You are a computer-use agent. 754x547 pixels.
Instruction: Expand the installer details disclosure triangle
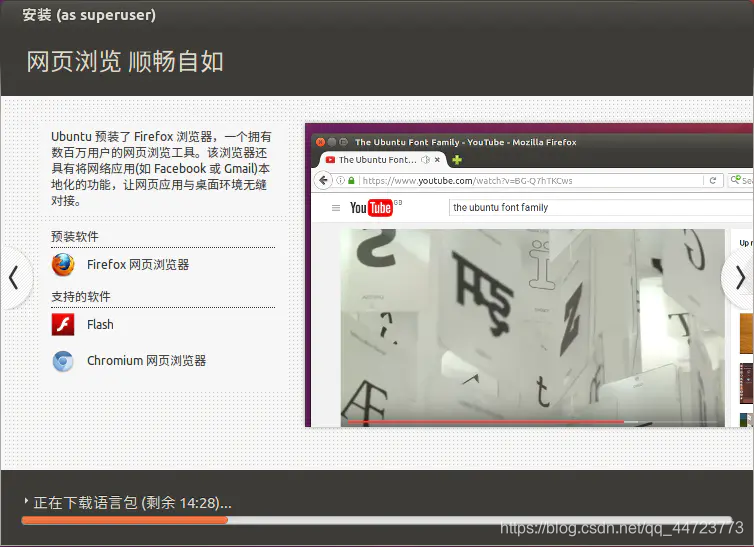pyautogui.click(x=26, y=501)
